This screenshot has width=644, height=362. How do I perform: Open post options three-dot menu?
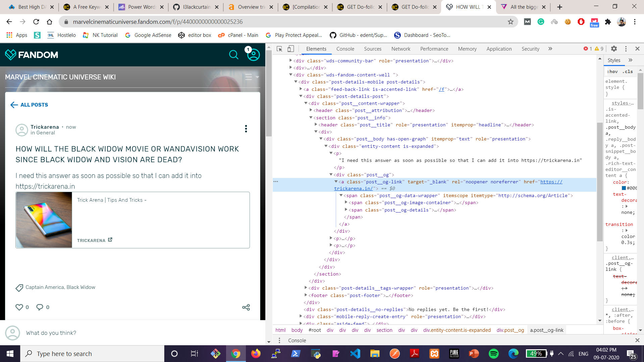coord(246,129)
